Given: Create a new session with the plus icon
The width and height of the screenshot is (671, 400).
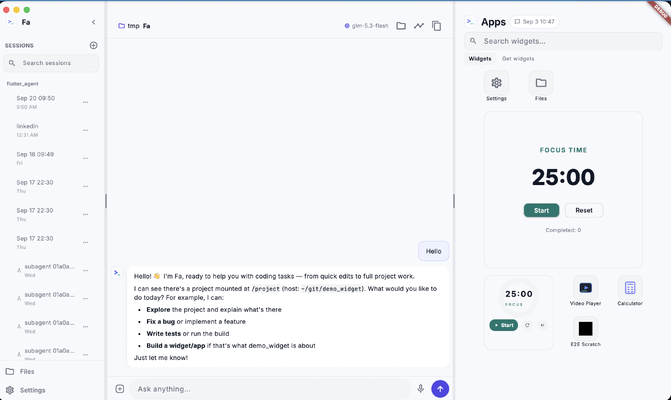Looking at the screenshot, I should tap(93, 45).
